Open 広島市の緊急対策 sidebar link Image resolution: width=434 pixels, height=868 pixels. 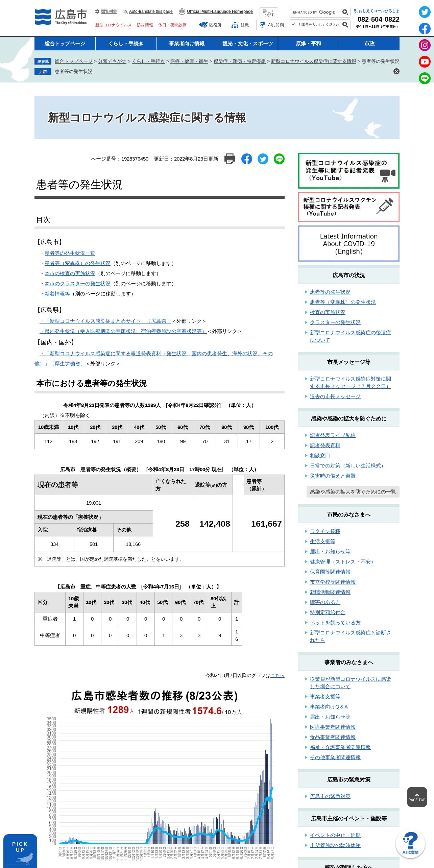pos(330,796)
